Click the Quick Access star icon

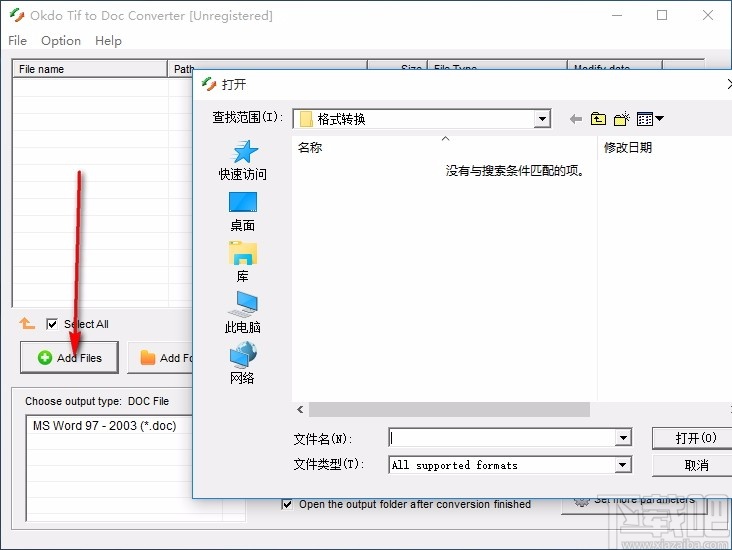point(245,152)
